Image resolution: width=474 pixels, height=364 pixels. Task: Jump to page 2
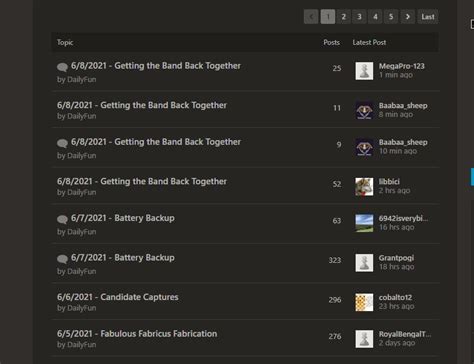point(343,17)
